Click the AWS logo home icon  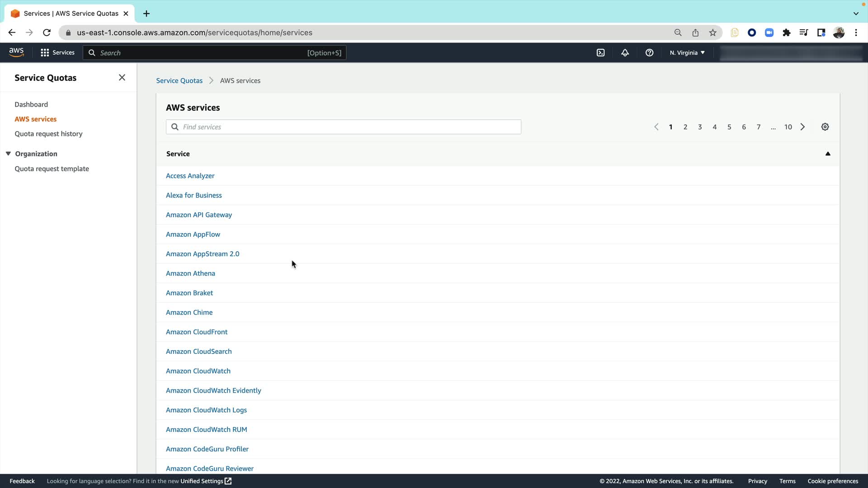pos(16,52)
